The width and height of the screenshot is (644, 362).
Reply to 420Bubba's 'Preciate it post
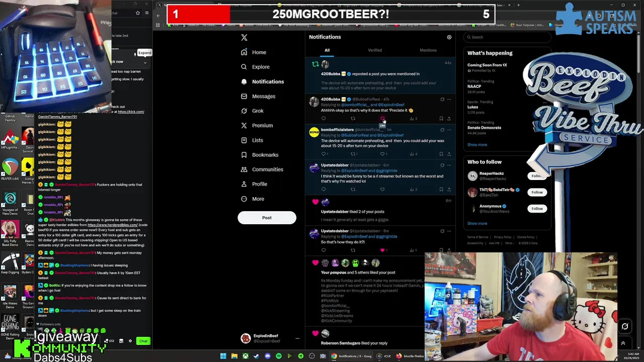[324, 119]
